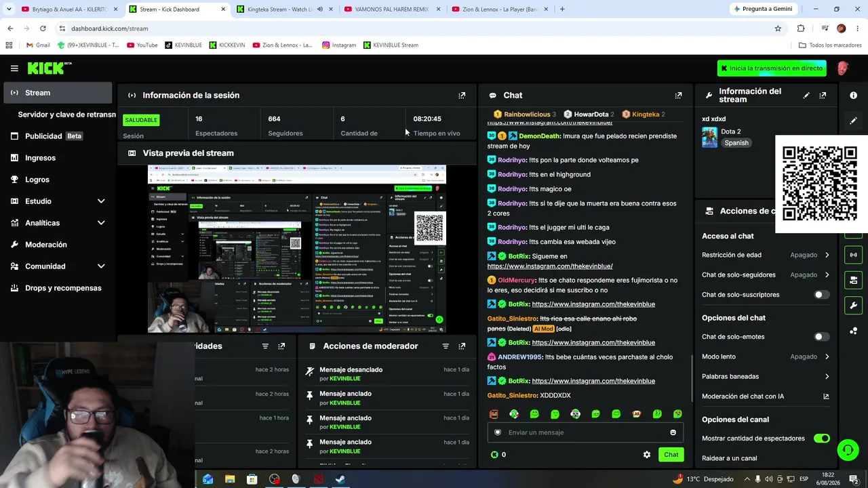Open the hamburger navigation menu
Screen dimensions: 868x488
14,68
